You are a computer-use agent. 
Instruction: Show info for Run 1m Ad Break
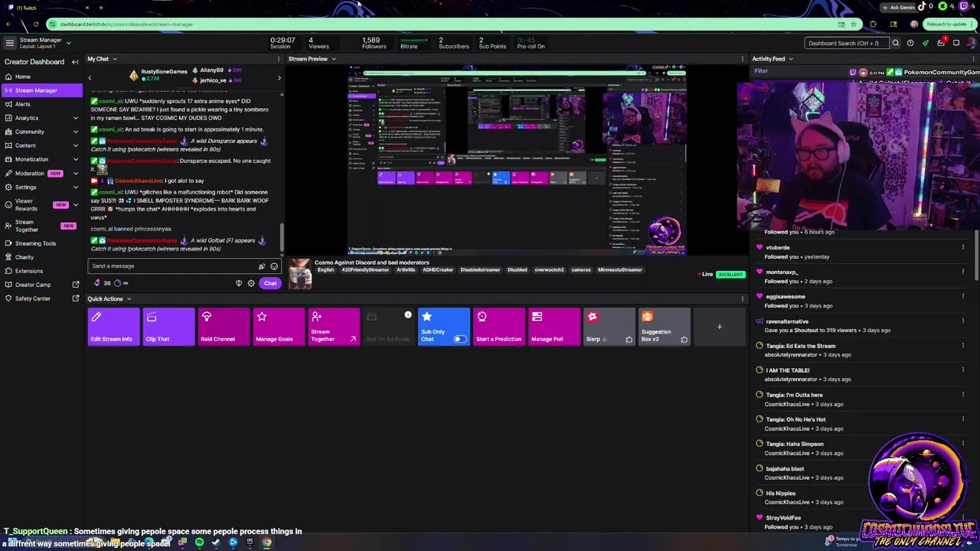pyautogui.click(x=408, y=315)
